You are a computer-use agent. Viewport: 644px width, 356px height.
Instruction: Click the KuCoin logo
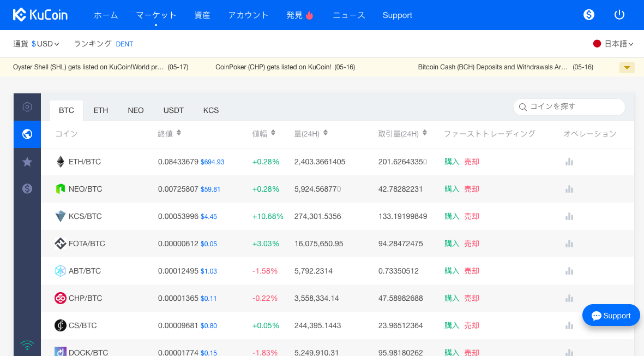(x=40, y=15)
